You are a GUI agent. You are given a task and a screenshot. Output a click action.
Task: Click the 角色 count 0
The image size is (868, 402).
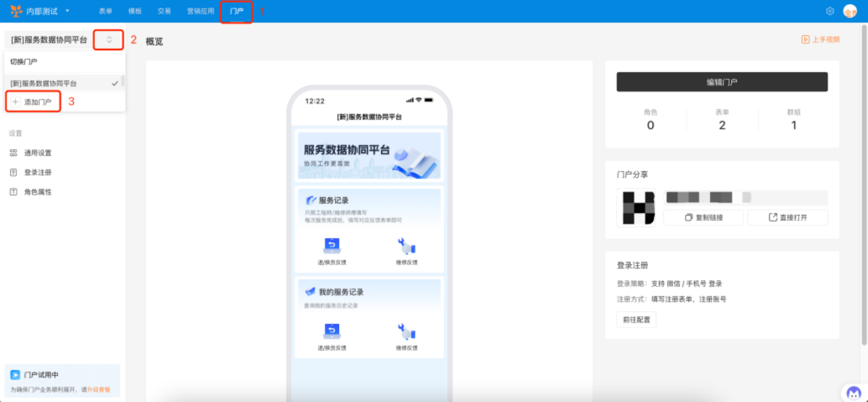point(650,125)
